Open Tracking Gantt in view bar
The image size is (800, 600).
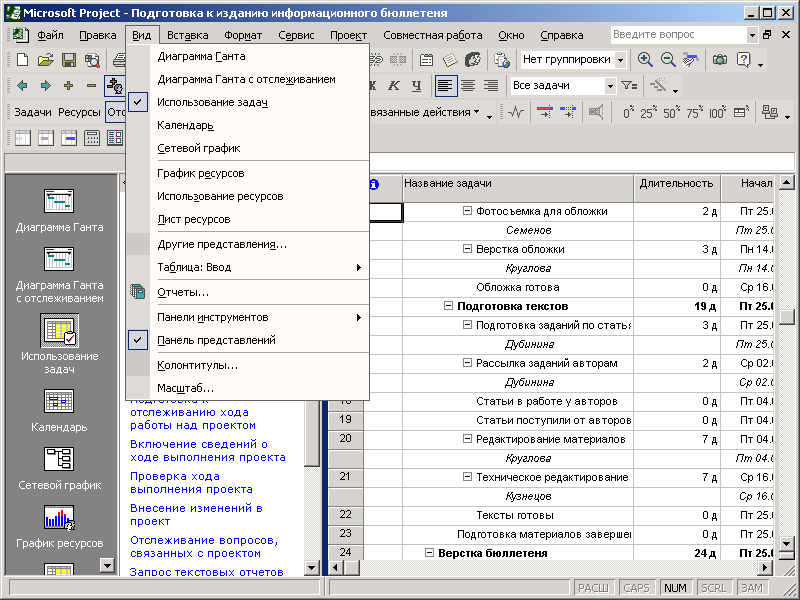(59, 276)
